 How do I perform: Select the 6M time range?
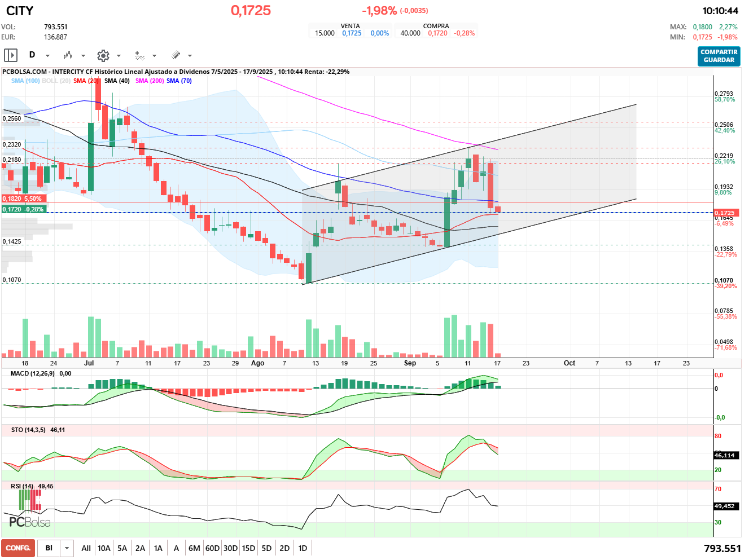(194, 548)
